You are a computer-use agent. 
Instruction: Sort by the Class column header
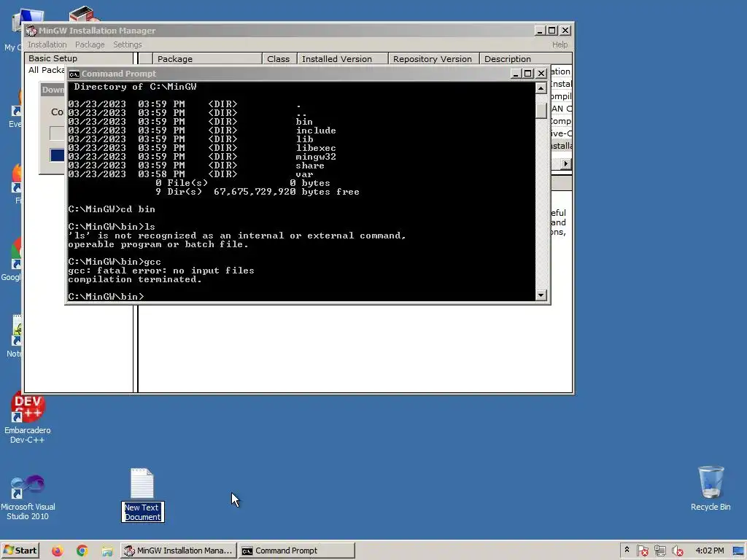coord(279,58)
